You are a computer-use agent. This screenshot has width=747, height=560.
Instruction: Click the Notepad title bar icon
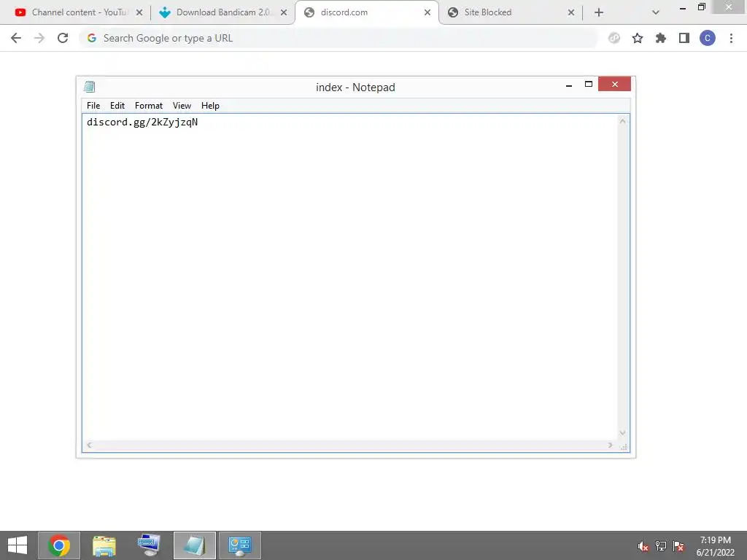[x=90, y=87]
